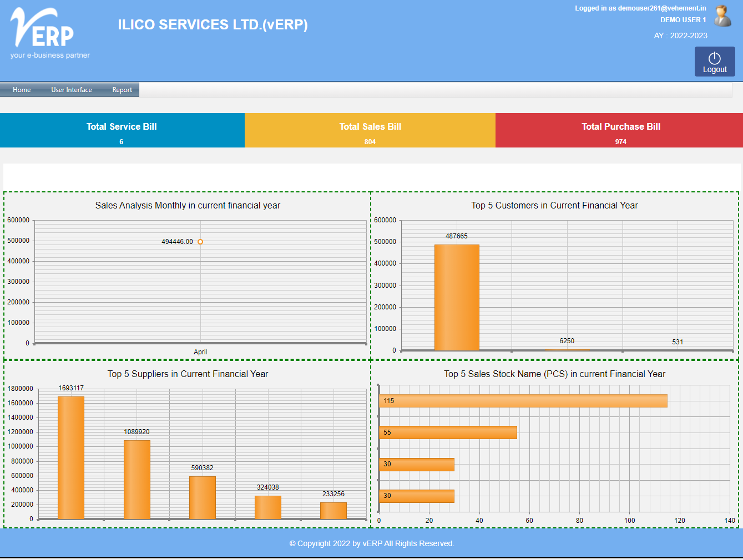Screen dimensions: 743x560
Task: Click the ILICO SERVICES LTD.(vERP) title
Action: (213, 25)
